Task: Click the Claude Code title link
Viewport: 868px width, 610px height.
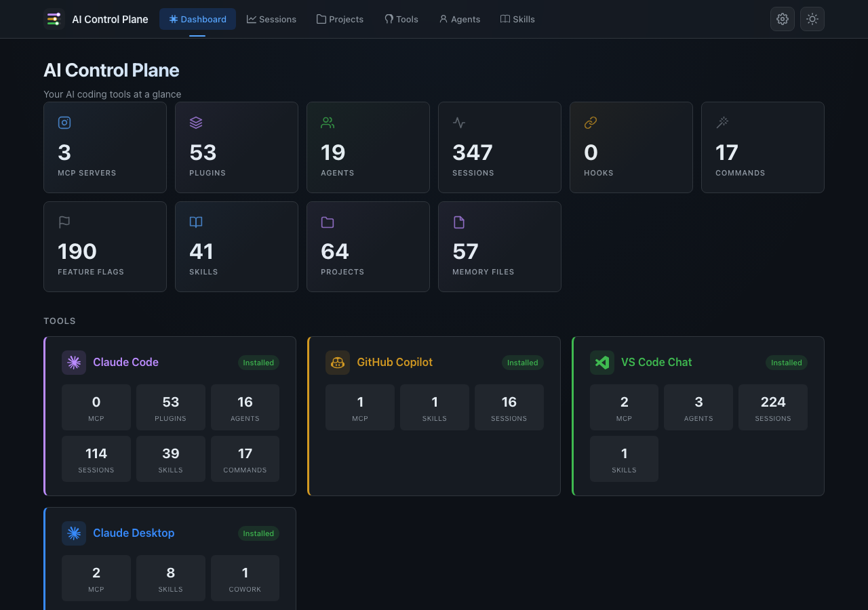Action: (x=125, y=363)
